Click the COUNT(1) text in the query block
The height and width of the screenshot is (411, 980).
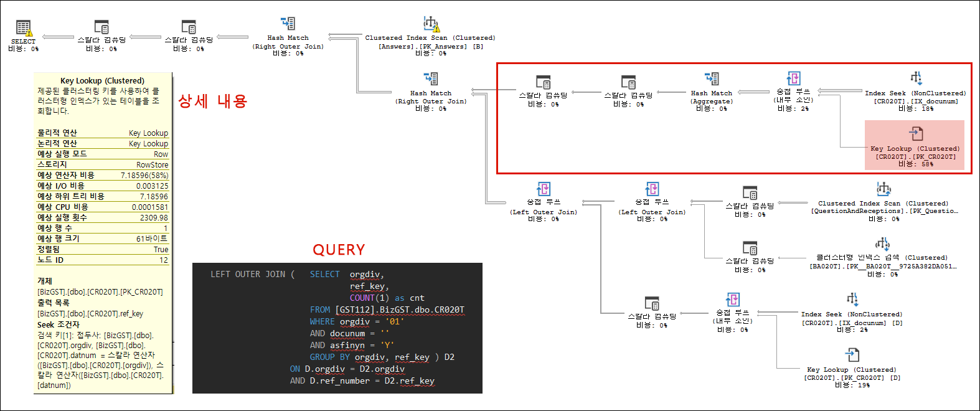369,298
